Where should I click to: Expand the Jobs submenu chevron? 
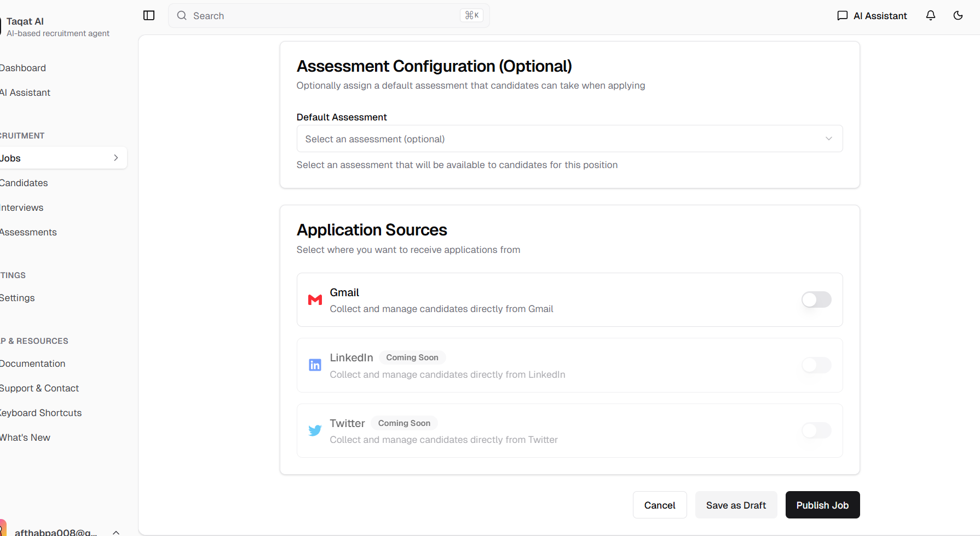pyautogui.click(x=116, y=158)
